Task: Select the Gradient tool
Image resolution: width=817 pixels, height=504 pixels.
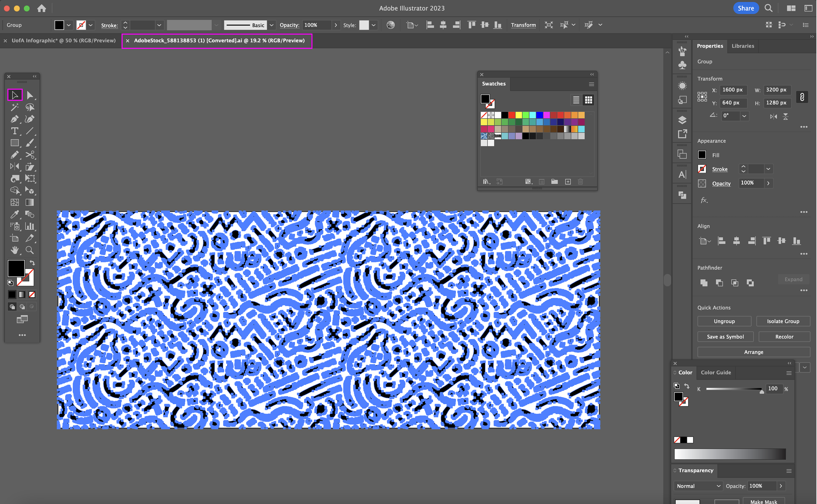Action: 30,202
